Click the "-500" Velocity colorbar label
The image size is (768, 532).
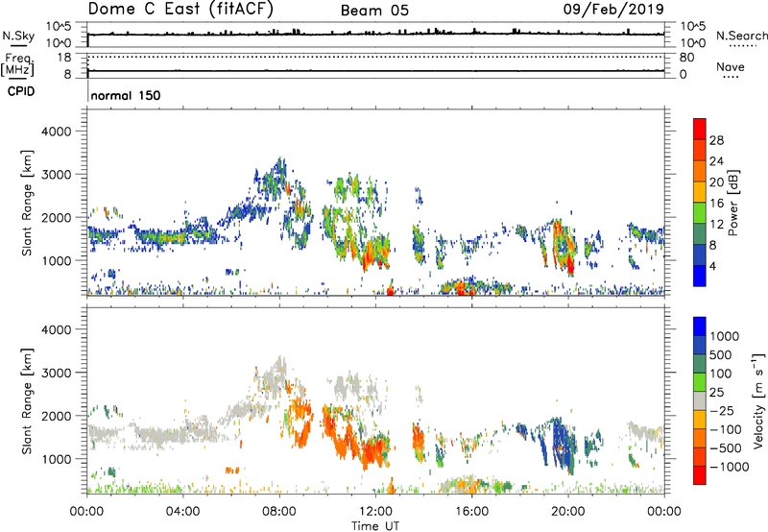click(x=726, y=448)
